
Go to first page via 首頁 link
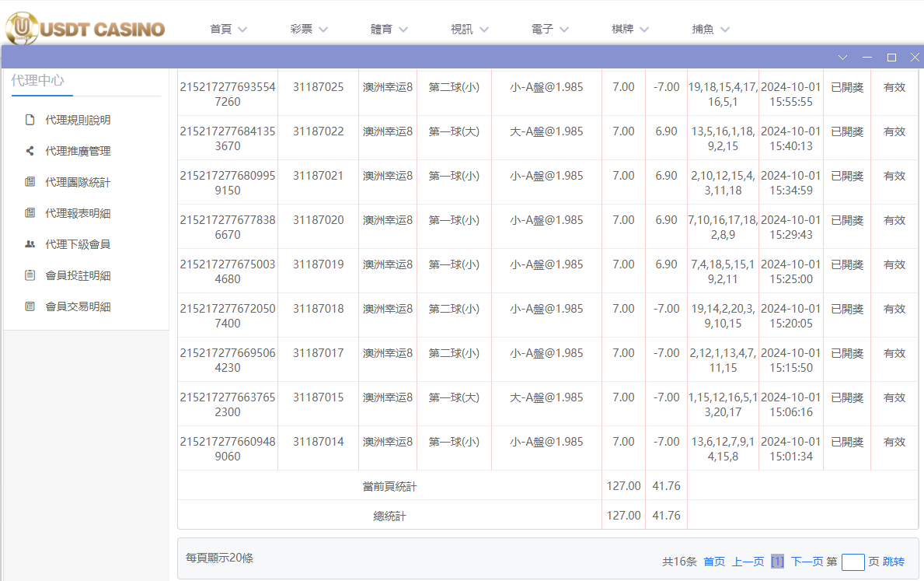click(714, 562)
